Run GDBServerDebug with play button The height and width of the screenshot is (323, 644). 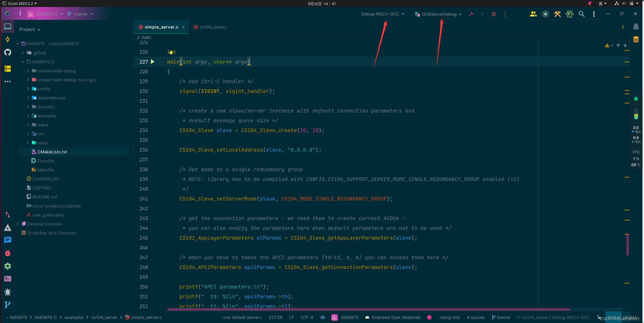pyautogui.click(x=482, y=14)
